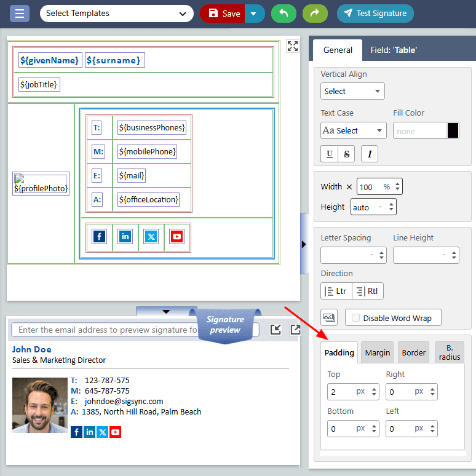Click the Save button
476x476 pixels.
tap(223, 13)
